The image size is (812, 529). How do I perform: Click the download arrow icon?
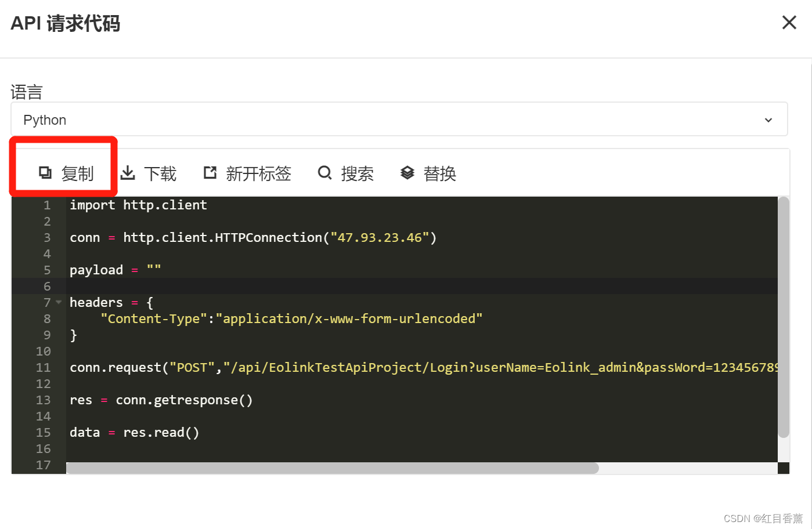tap(128, 172)
